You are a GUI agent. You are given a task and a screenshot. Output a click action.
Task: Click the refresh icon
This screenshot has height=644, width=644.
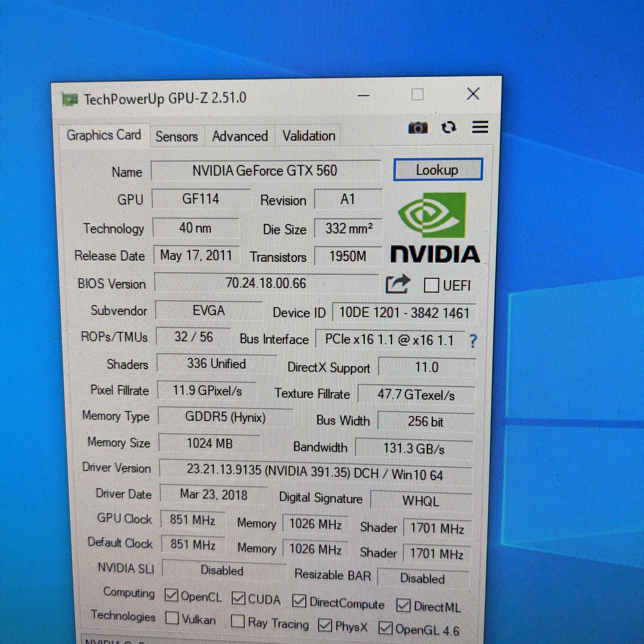tap(449, 127)
